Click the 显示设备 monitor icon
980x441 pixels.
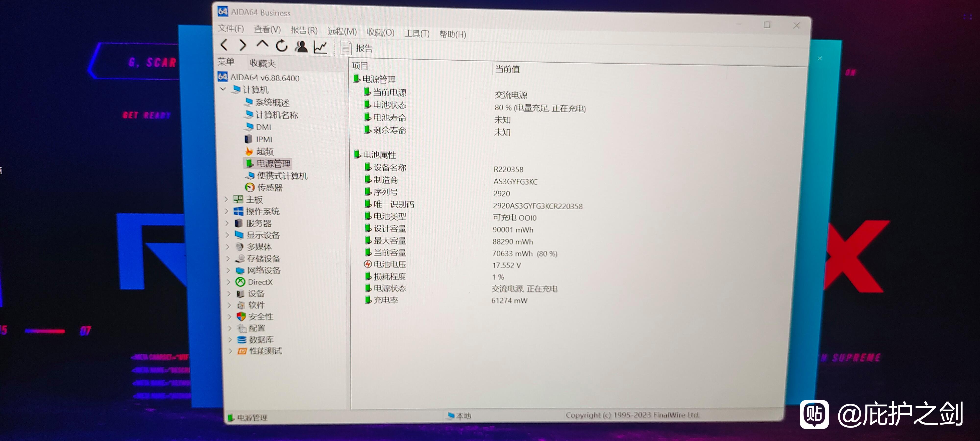pyautogui.click(x=239, y=235)
